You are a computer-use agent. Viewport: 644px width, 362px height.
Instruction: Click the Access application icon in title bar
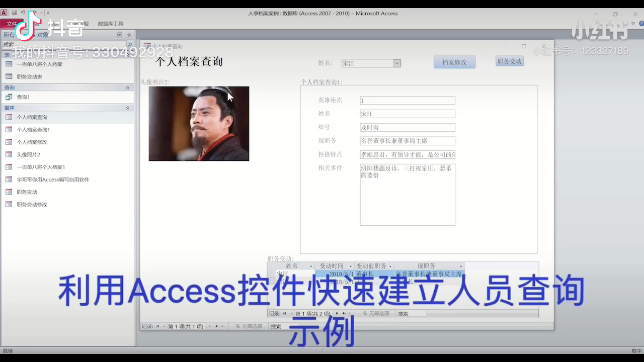(4, 13)
